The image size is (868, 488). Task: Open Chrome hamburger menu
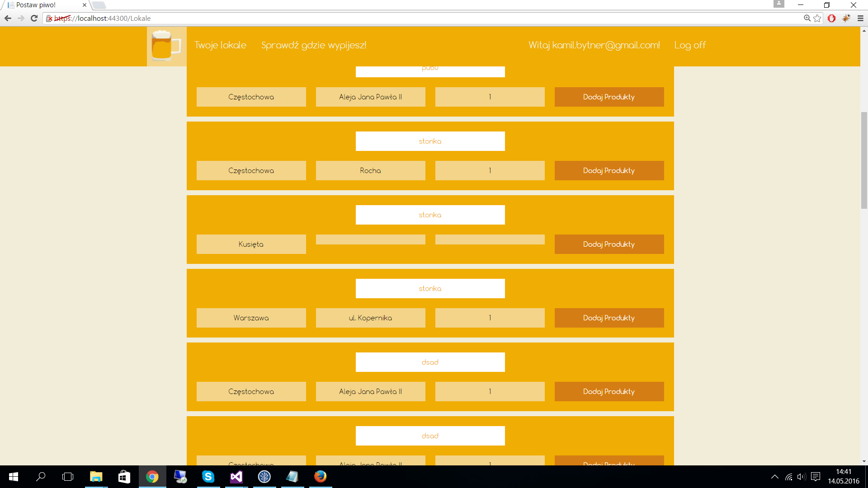(x=860, y=19)
